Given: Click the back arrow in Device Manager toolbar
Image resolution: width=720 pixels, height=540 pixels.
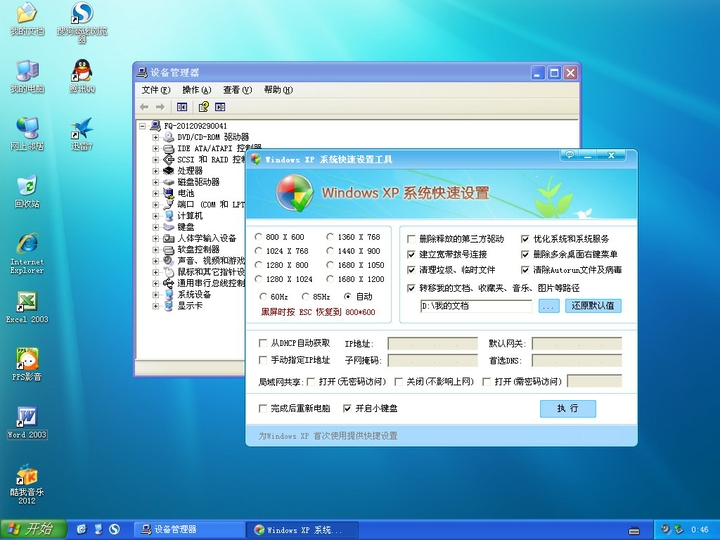Looking at the screenshot, I should pos(144,107).
